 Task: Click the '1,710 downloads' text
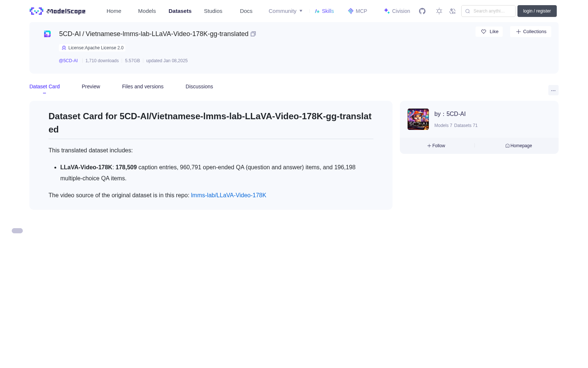[x=102, y=61]
